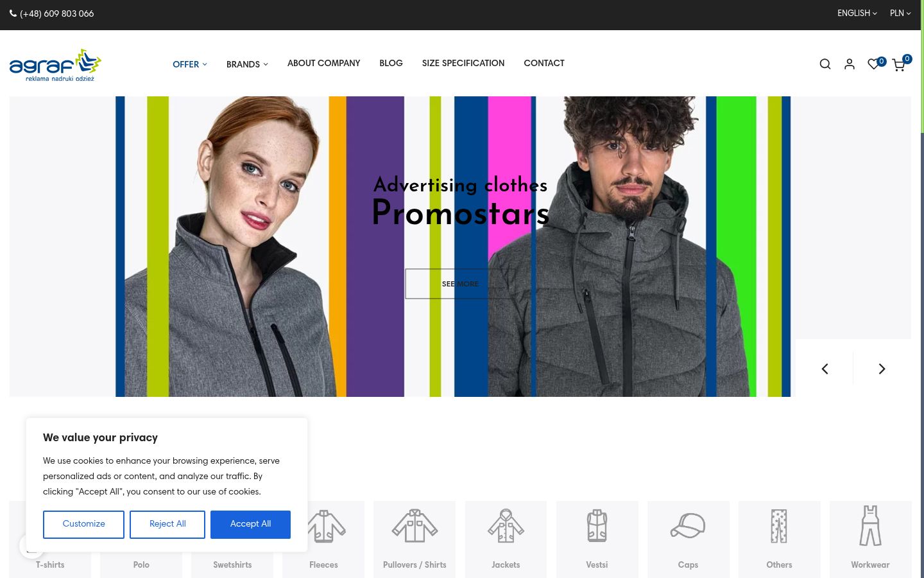Open the BRANDS menu
This screenshot has height=578, width=924.
tap(247, 64)
